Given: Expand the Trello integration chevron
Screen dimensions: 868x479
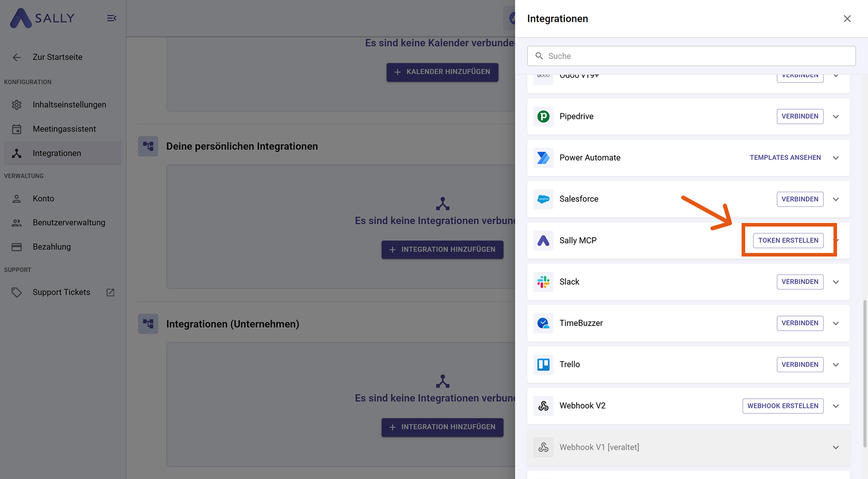Looking at the screenshot, I should 836,365.
